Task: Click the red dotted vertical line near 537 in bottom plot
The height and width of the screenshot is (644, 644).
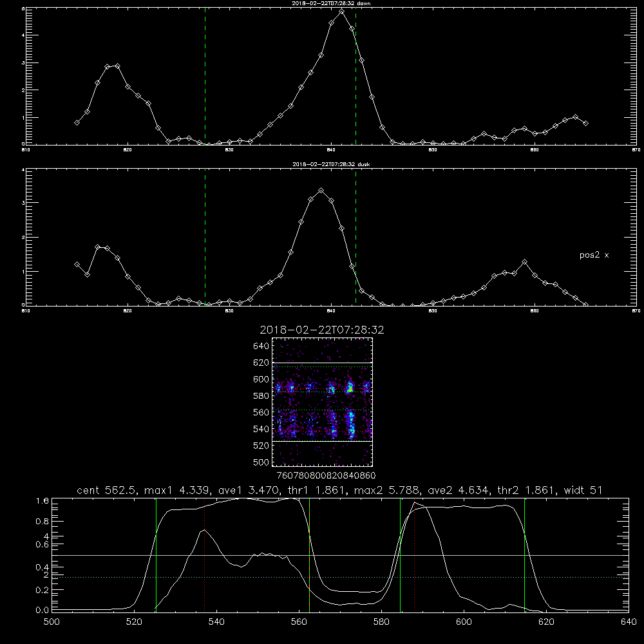Action: pyautogui.click(x=205, y=555)
